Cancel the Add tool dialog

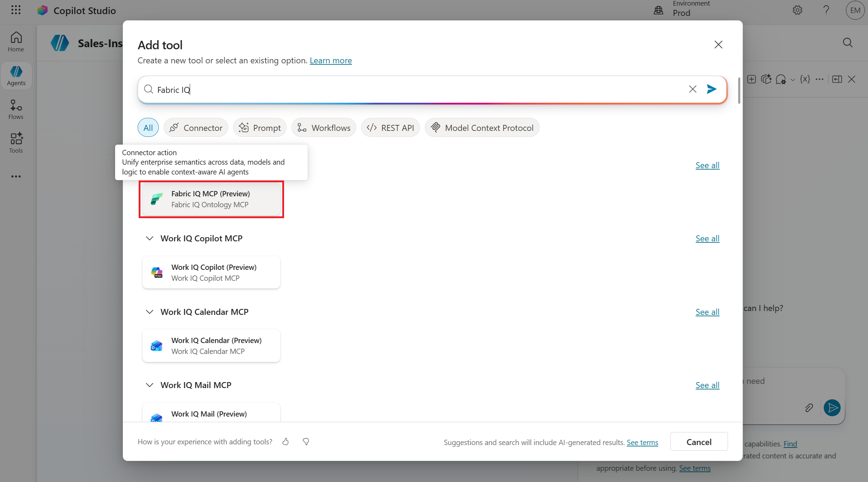[699, 442]
